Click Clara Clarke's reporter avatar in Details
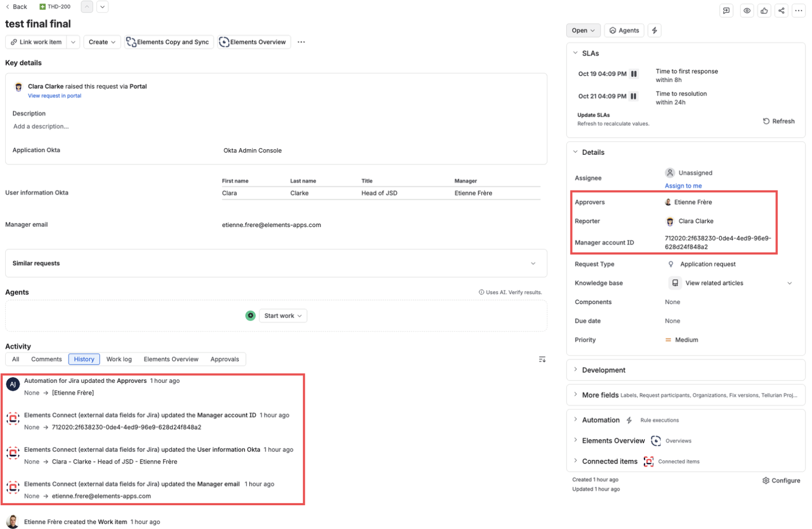 coord(670,221)
